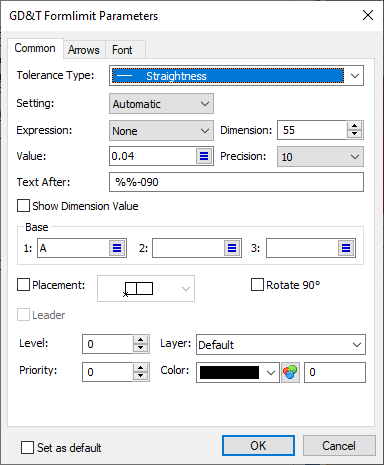Open list icon in Base 3 field
This screenshot has width=384, height=465.
point(346,248)
